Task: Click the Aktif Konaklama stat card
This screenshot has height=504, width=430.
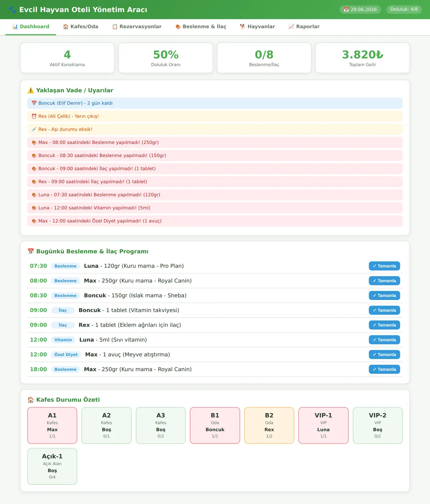Action: point(67,58)
